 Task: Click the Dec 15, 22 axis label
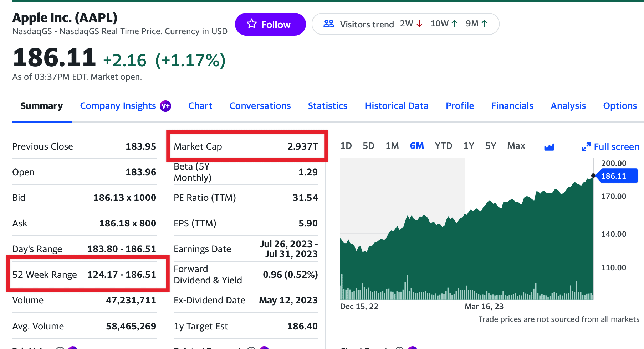(359, 307)
